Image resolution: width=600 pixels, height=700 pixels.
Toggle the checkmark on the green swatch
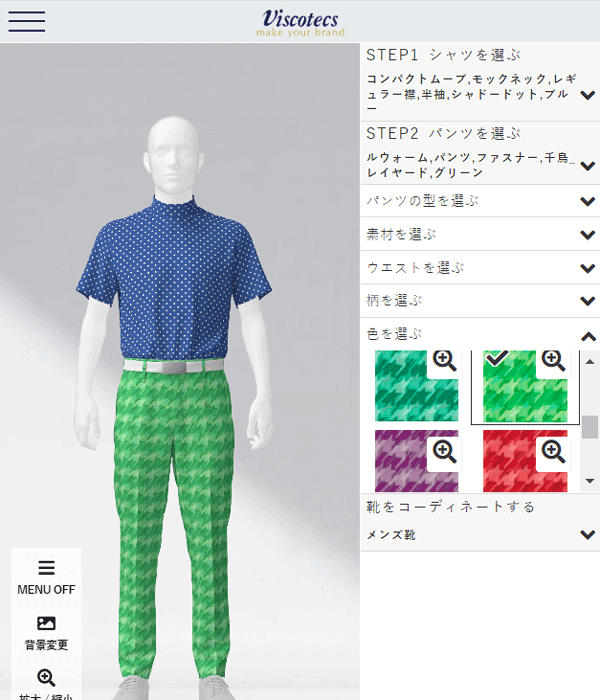pos(496,358)
